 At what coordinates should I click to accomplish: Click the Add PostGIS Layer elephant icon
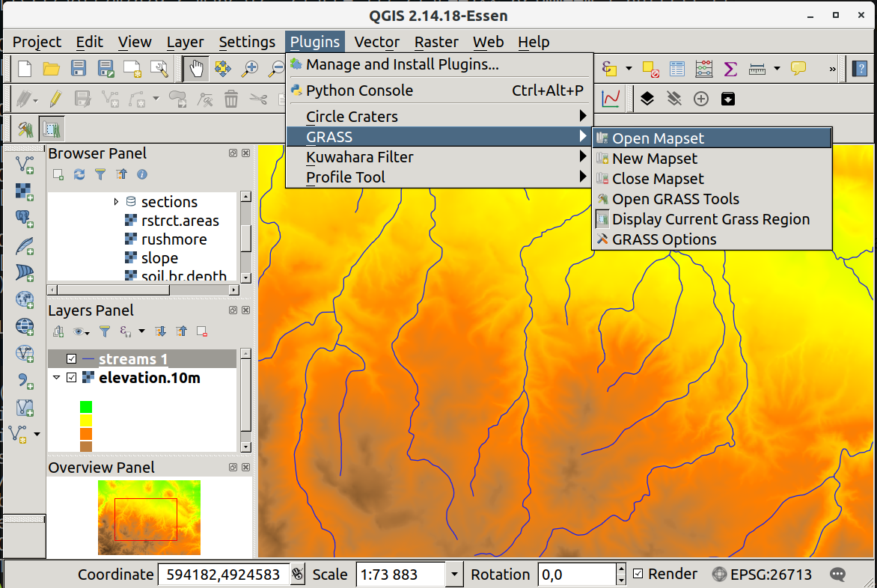(x=25, y=218)
